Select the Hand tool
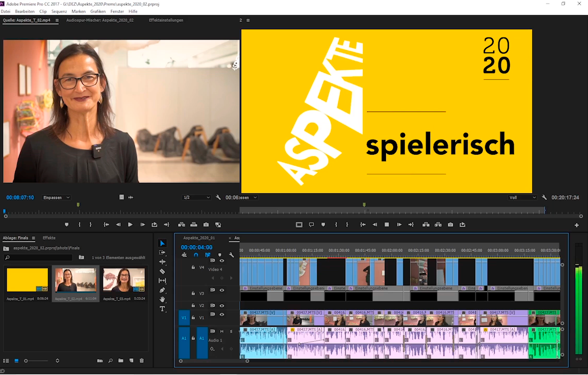Viewport: 588px width, 375px height. [162, 299]
